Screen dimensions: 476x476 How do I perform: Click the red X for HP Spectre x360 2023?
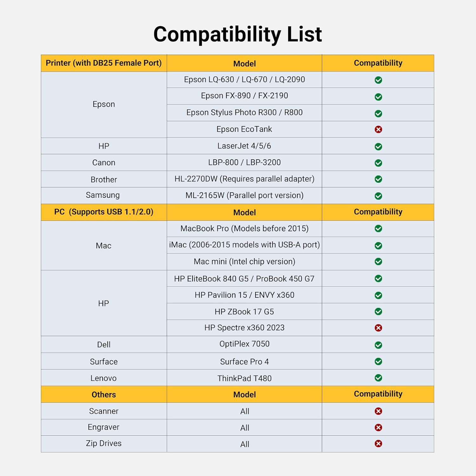[378, 328]
